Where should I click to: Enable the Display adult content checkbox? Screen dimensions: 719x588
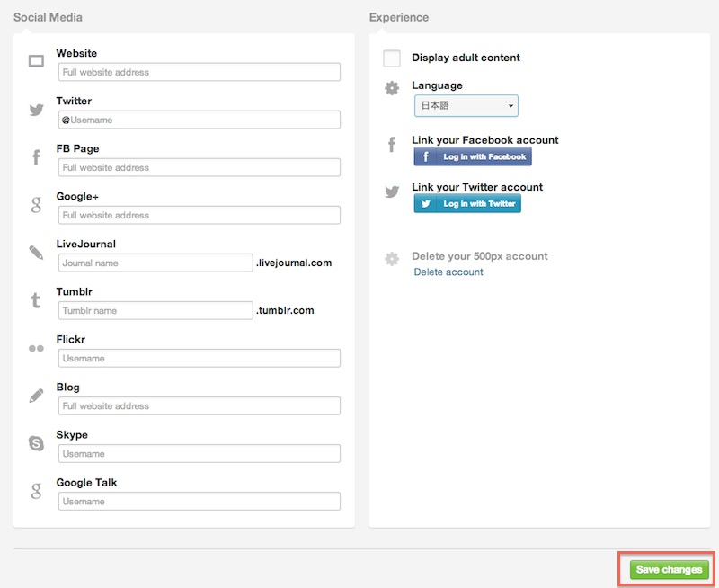tap(392, 58)
